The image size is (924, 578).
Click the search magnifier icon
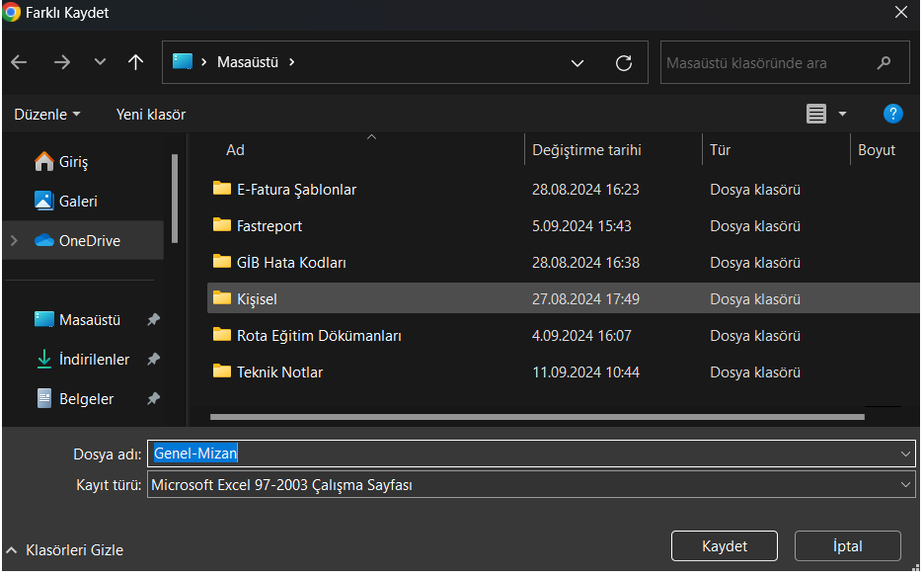[x=884, y=63]
